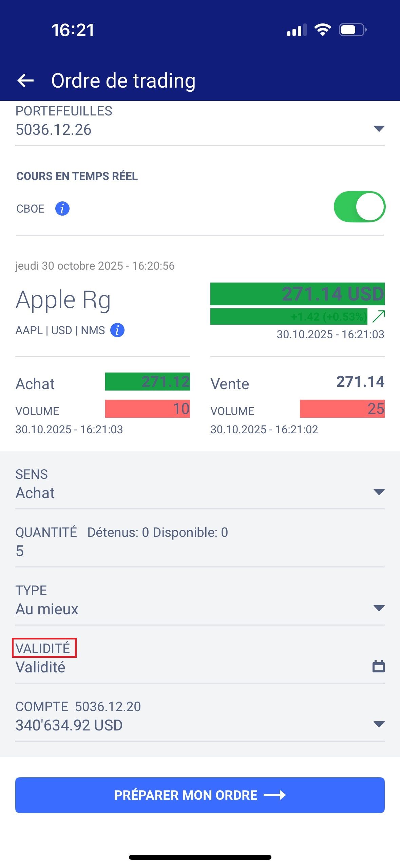Tap the battery status icon
This screenshot has width=400, height=868.
pos(353,30)
